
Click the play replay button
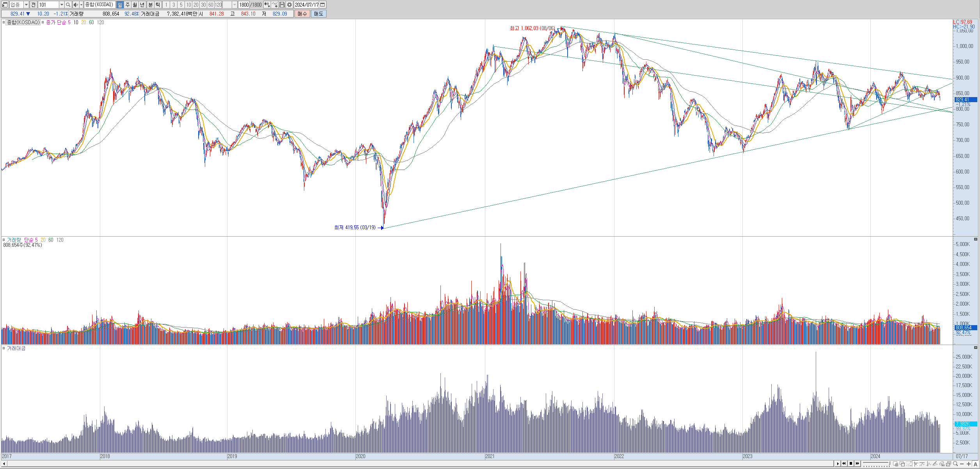(x=838, y=464)
